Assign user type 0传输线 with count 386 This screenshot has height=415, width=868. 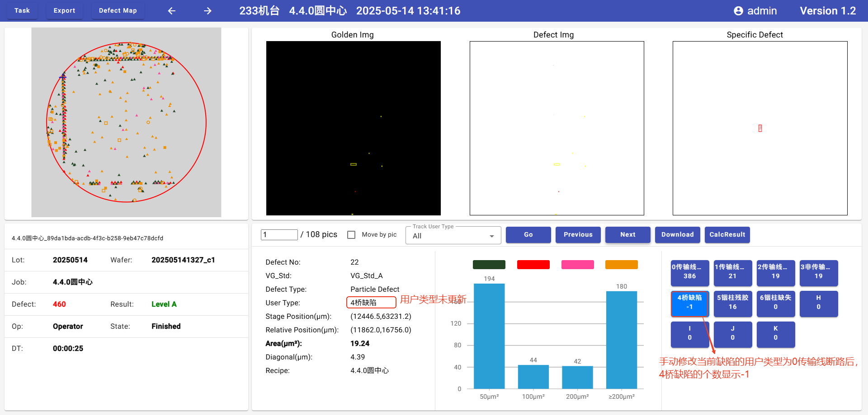[689, 273]
